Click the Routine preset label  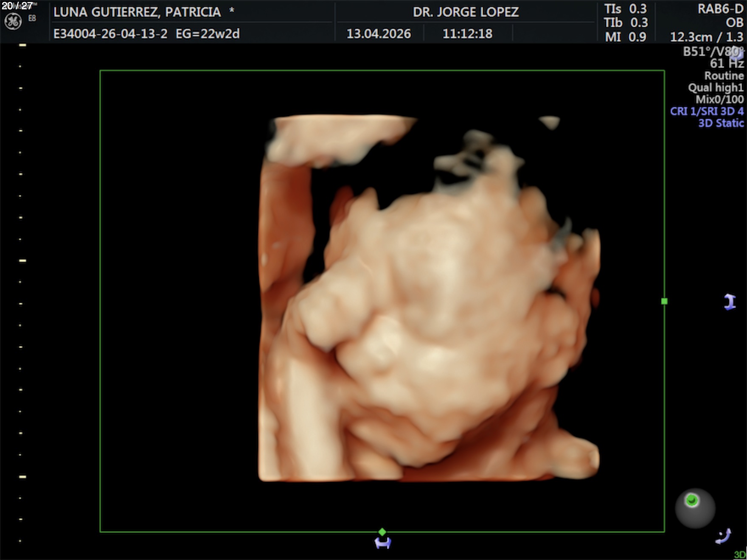tap(724, 76)
